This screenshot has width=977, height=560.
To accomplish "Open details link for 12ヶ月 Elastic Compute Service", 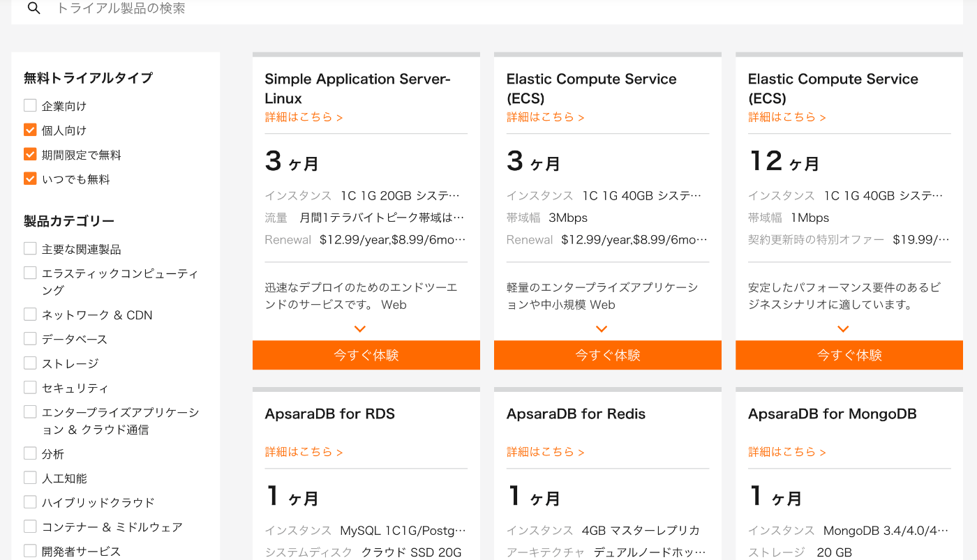I will pos(786,117).
